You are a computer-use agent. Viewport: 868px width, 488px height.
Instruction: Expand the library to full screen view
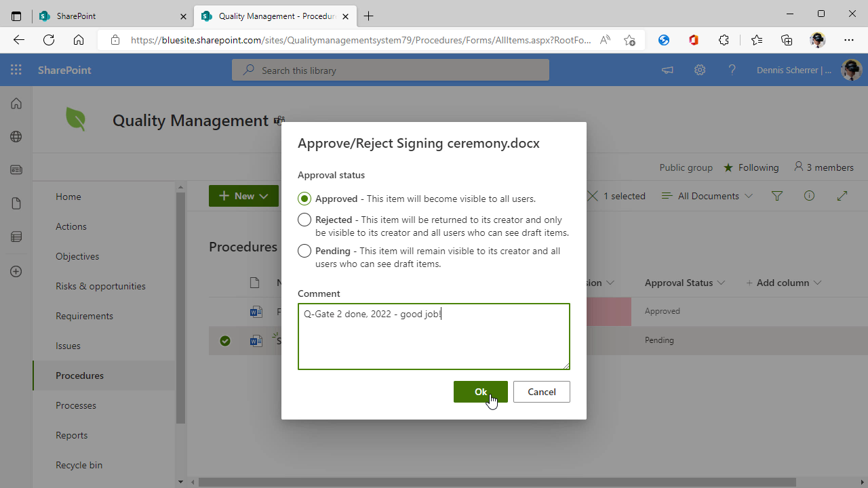842,196
